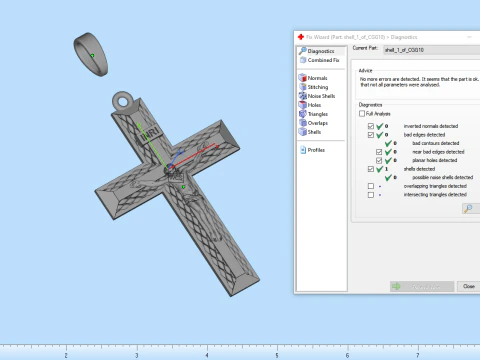Click the Current Part name field

[431, 50]
